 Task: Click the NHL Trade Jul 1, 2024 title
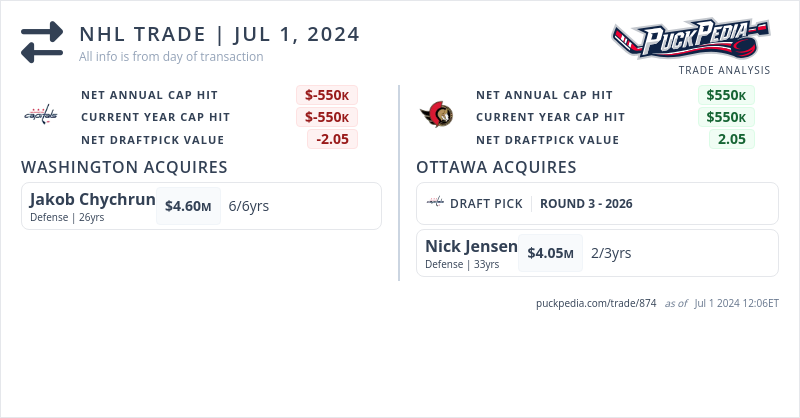click(x=219, y=34)
